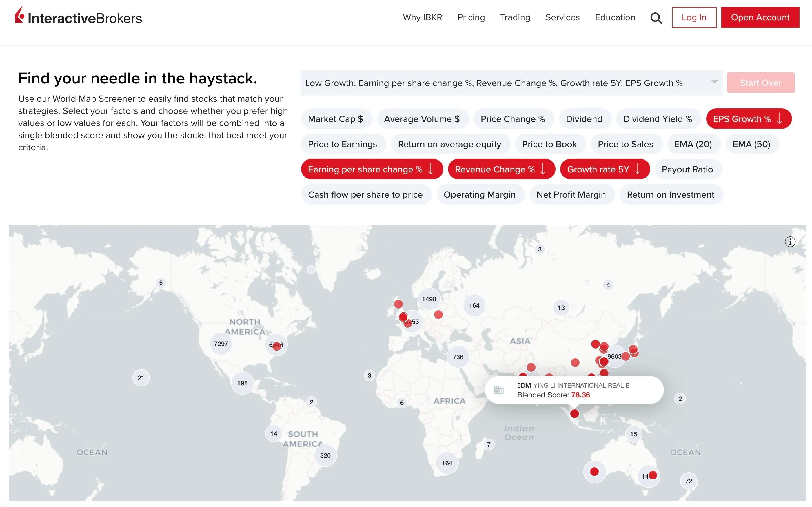This screenshot has height=507, width=812.
Task: Click the Log In button
Action: point(694,17)
